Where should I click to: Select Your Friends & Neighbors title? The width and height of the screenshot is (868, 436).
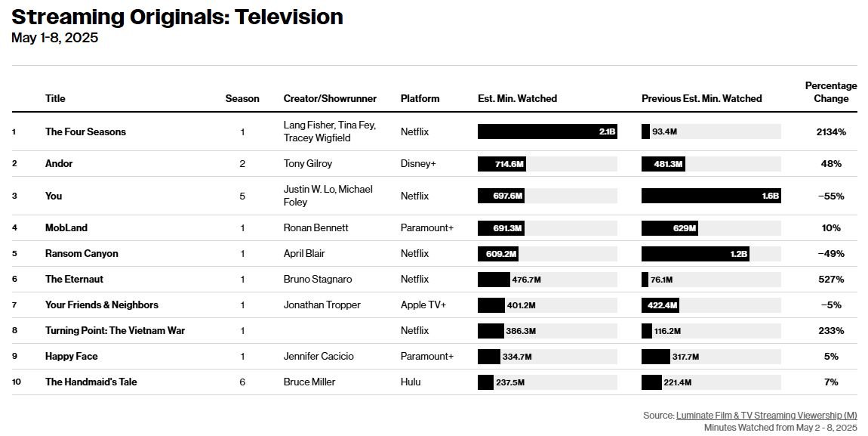pyautogui.click(x=102, y=305)
